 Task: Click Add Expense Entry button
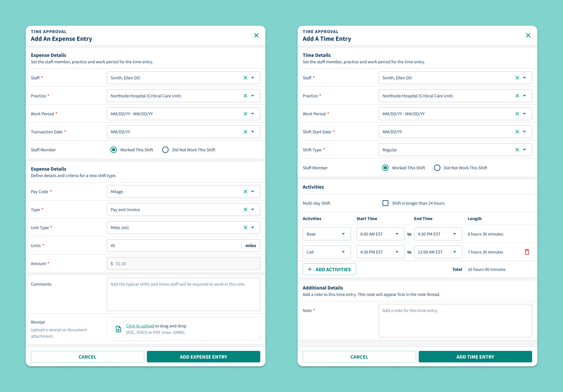point(204,357)
